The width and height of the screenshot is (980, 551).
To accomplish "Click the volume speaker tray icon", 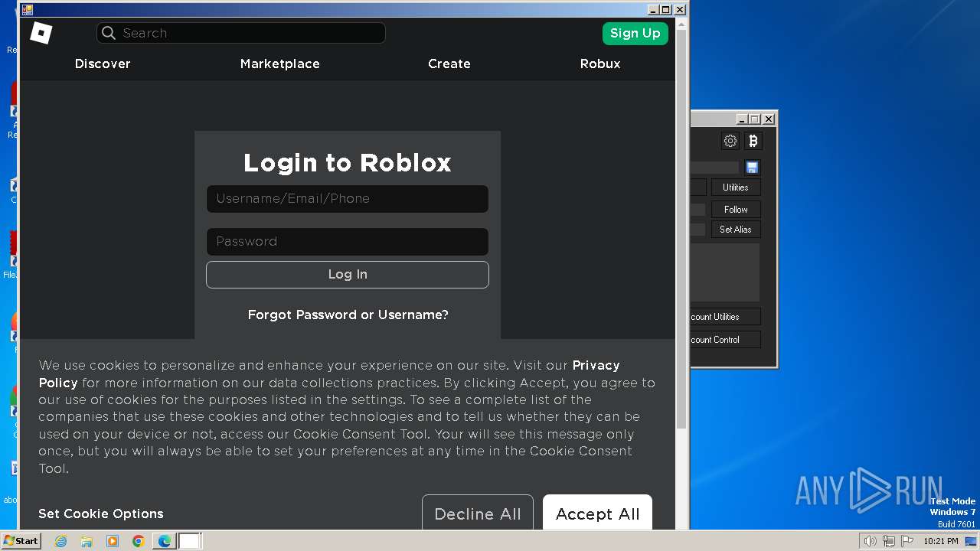I will click(x=870, y=541).
